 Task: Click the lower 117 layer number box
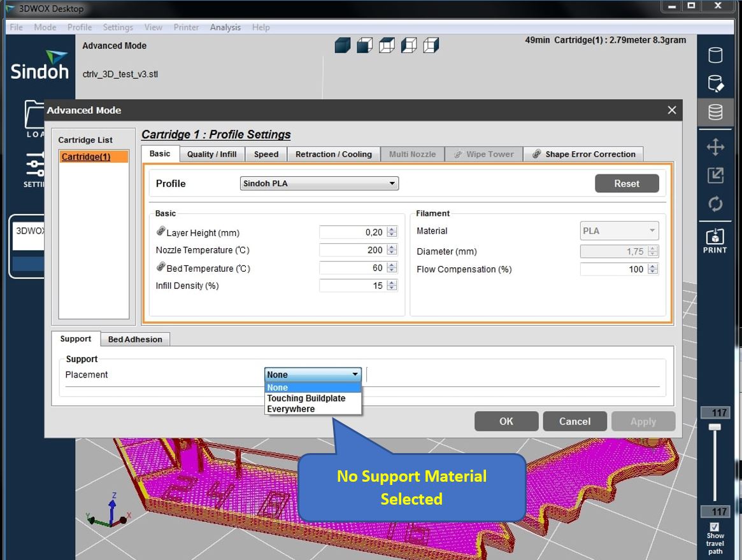tap(715, 512)
